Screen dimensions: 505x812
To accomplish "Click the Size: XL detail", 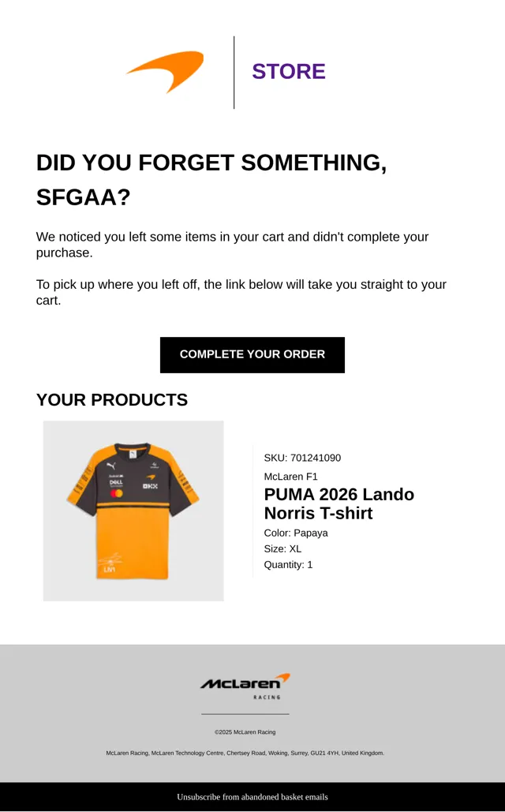I will pos(282,549).
